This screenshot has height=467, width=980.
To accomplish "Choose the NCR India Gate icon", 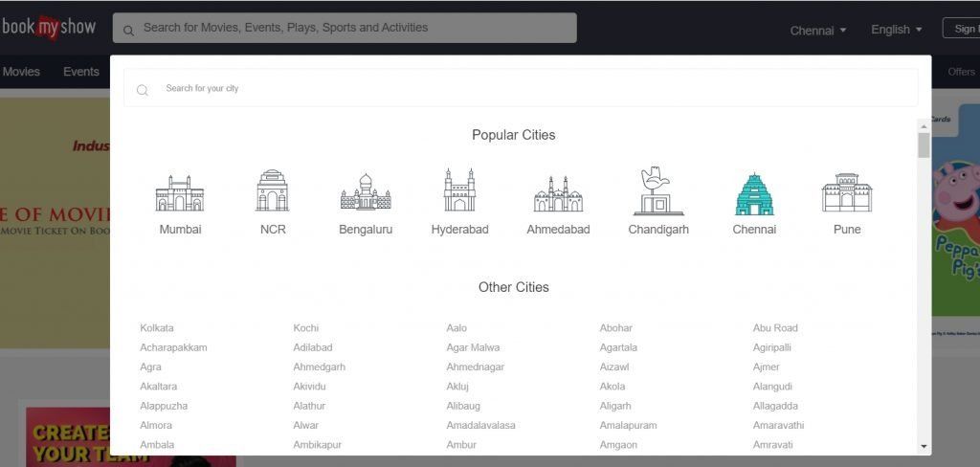I will [x=273, y=190].
